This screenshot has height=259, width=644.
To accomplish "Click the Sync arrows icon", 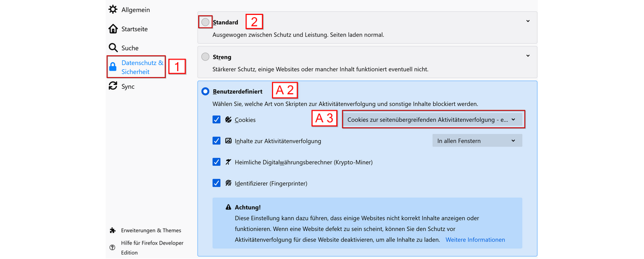I will (x=113, y=87).
